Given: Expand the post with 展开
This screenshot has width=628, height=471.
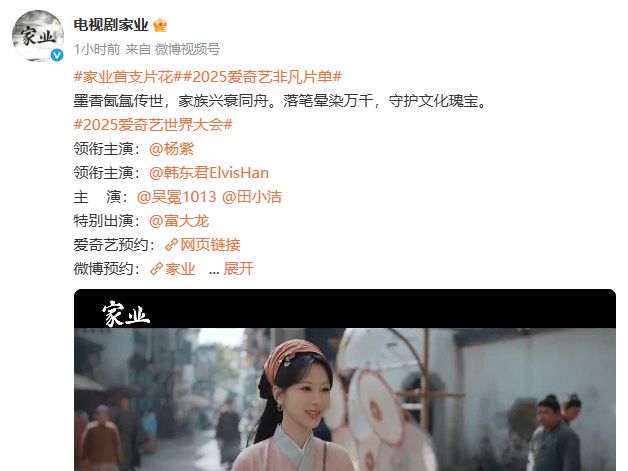Looking at the screenshot, I should (239, 269).
